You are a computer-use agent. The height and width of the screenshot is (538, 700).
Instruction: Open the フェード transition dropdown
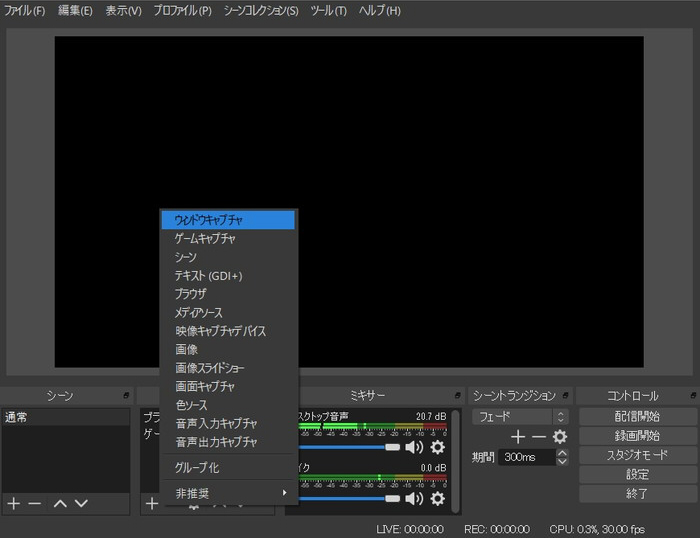pyautogui.click(x=521, y=417)
